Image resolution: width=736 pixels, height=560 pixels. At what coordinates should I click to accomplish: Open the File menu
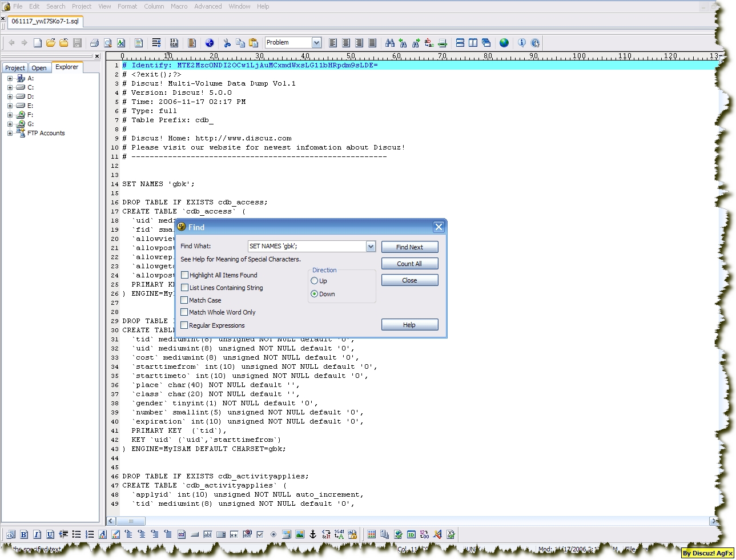tap(18, 6)
